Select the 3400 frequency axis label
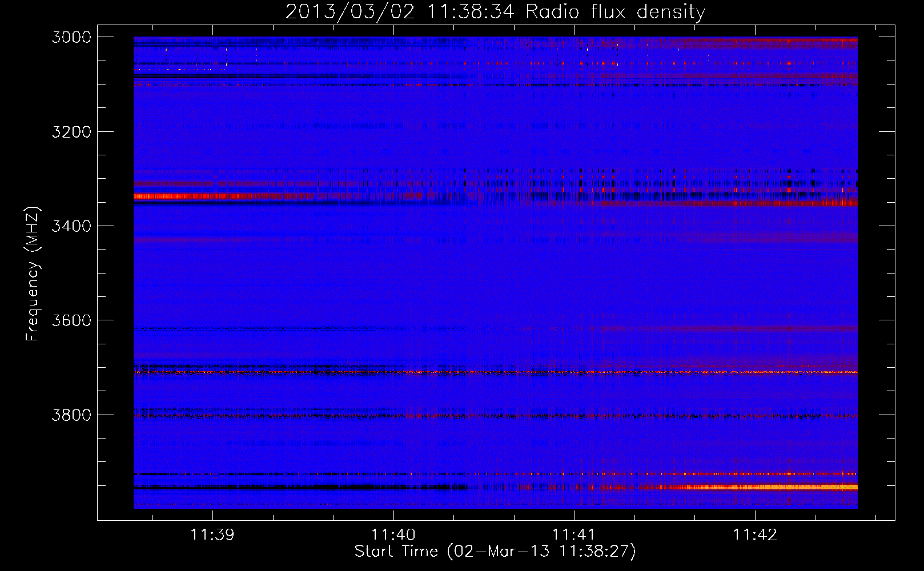 click(71, 226)
